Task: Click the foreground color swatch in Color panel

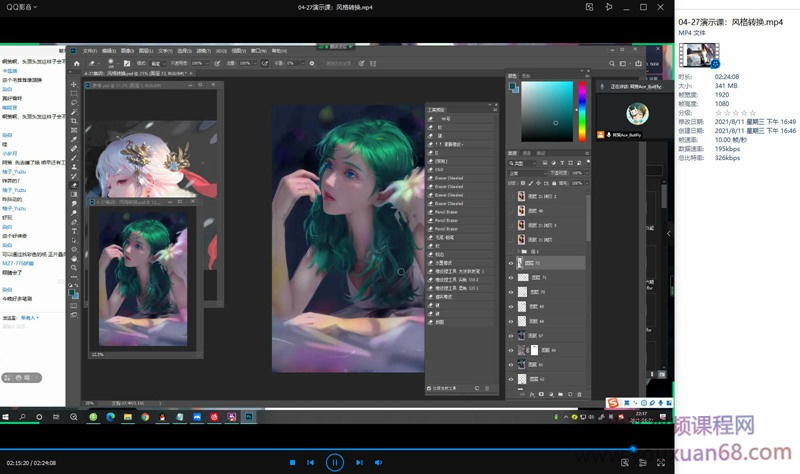Action: pyautogui.click(x=511, y=86)
